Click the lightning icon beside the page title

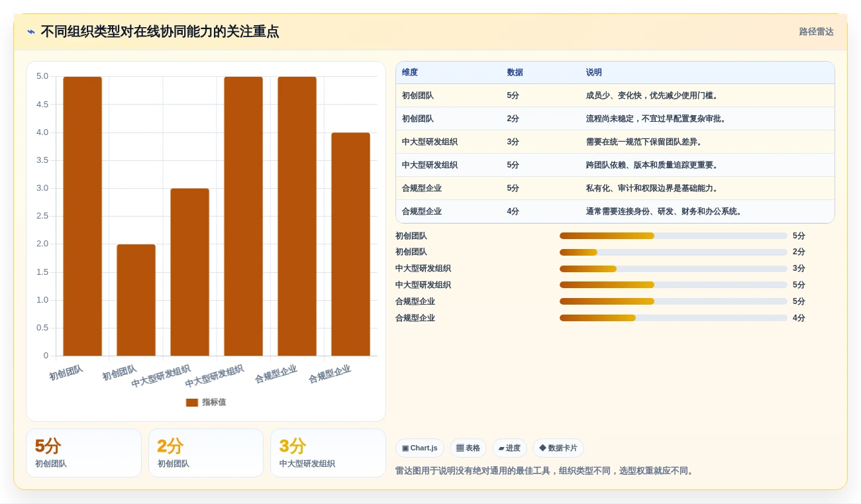pos(31,32)
